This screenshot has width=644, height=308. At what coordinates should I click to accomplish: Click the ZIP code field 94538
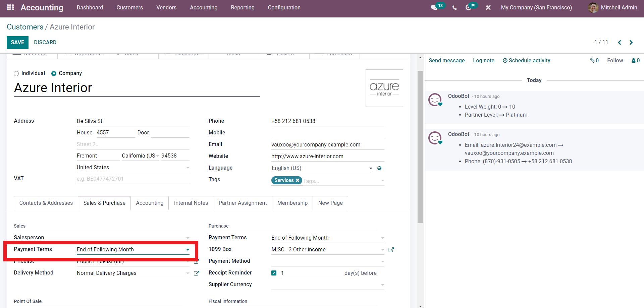(x=175, y=156)
